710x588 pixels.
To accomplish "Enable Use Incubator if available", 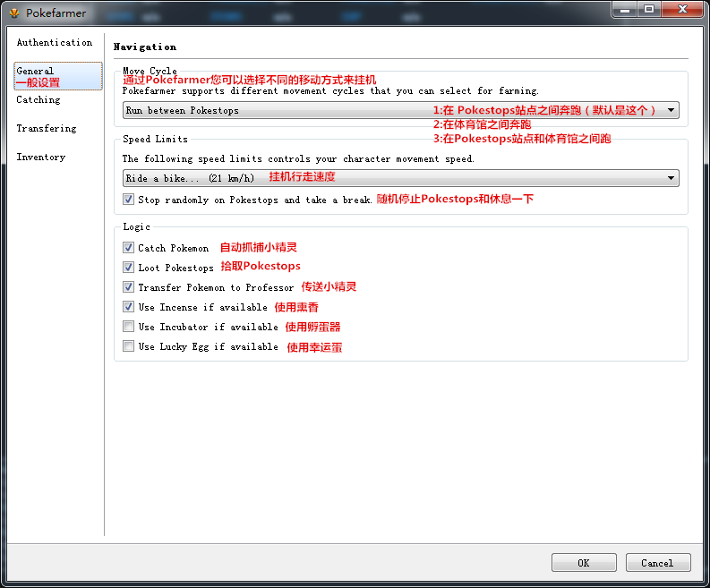I will pyautogui.click(x=129, y=327).
